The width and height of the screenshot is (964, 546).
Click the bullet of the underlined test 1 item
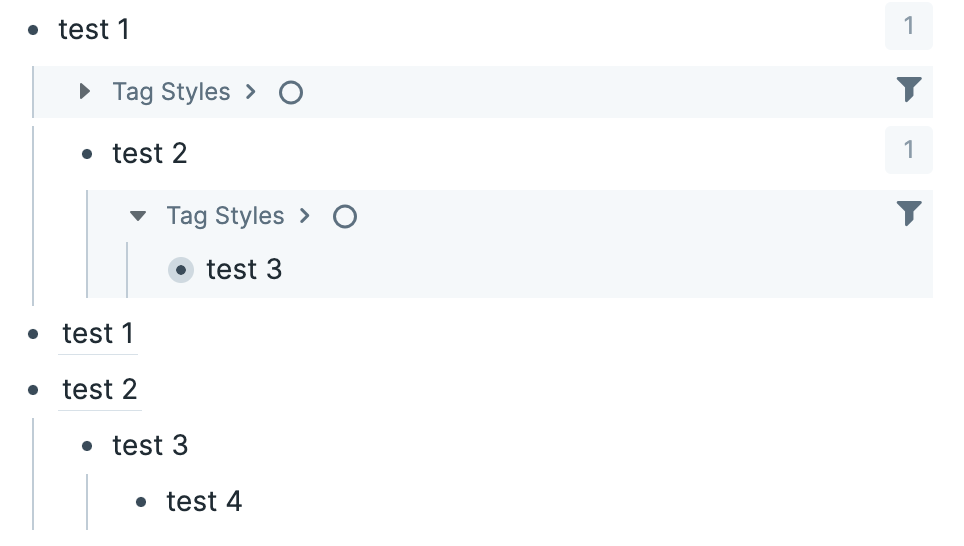pos(34,334)
